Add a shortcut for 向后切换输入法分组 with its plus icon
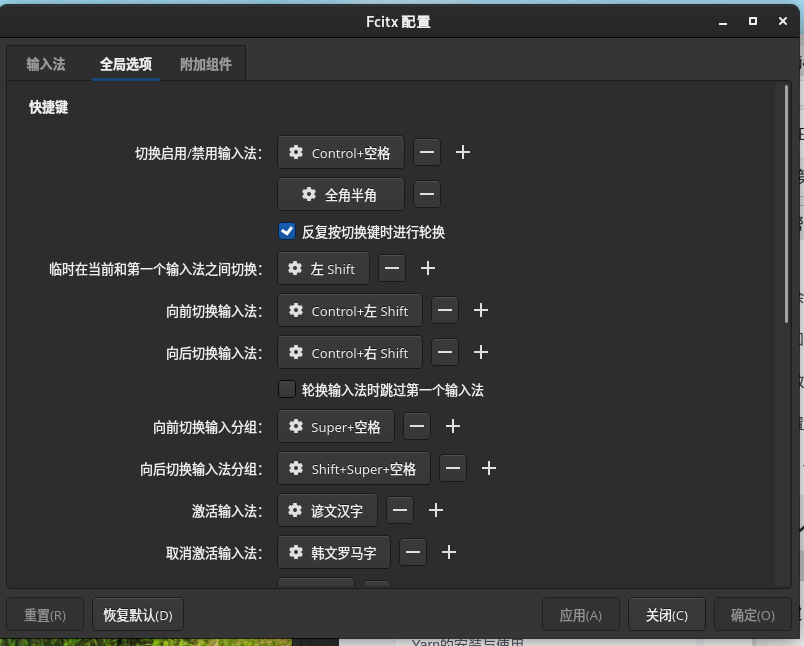 click(489, 468)
